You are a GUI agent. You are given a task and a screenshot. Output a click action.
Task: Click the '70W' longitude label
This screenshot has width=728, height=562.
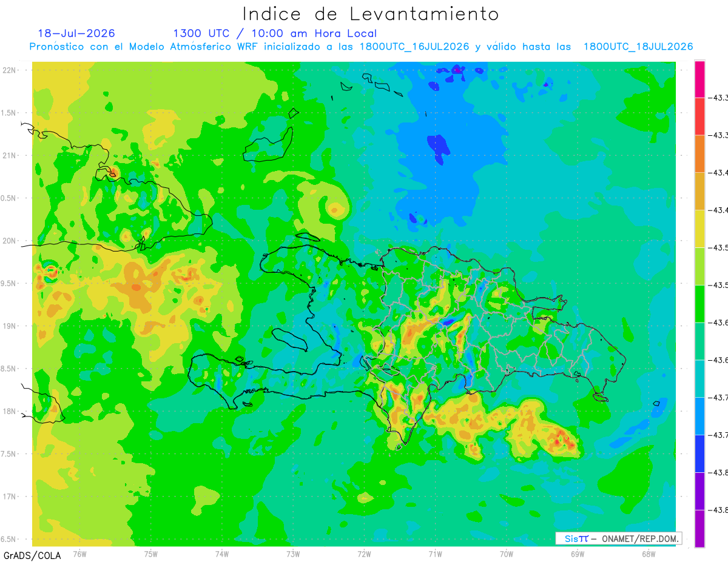(507, 554)
